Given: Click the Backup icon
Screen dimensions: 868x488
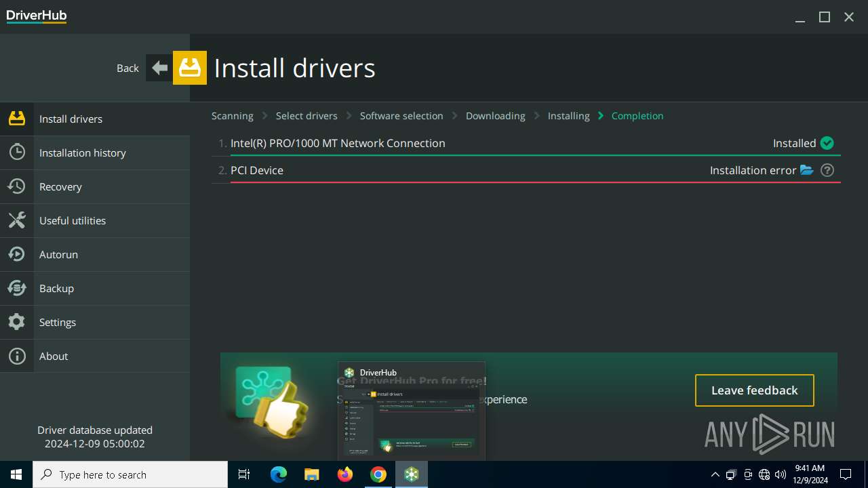Looking at the screenshot, I should (17, 288).
